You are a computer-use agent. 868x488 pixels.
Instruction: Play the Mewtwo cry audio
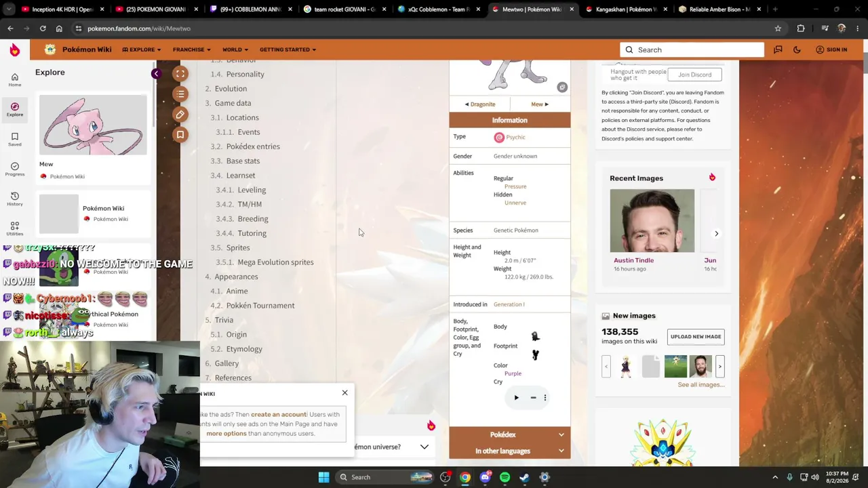[516, 398]
